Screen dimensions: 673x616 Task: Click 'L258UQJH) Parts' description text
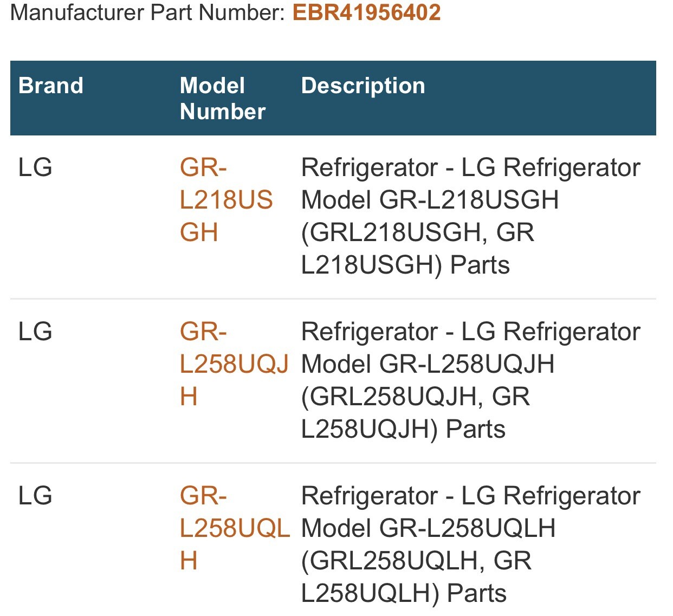click(403, 430)
